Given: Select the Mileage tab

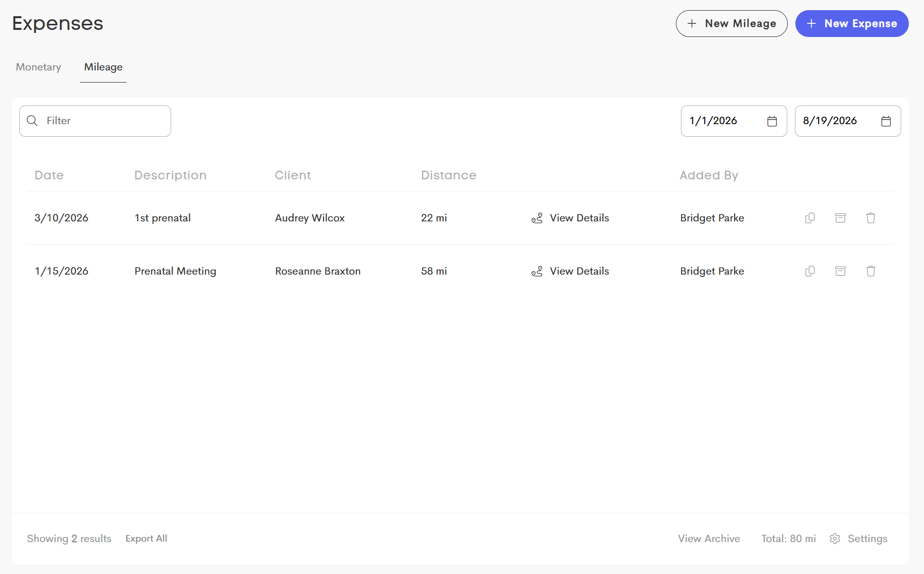Looking at the screenshot, I should click(103, 67).
